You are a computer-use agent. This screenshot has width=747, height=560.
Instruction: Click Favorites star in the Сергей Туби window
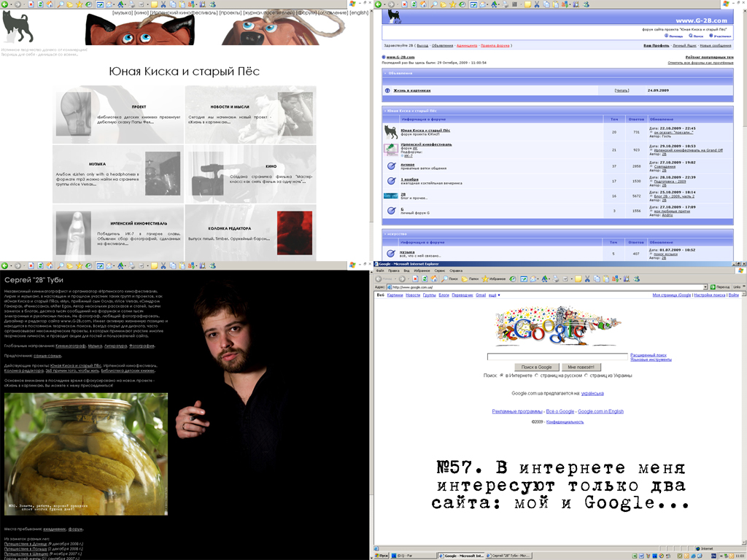pos(80,265)
